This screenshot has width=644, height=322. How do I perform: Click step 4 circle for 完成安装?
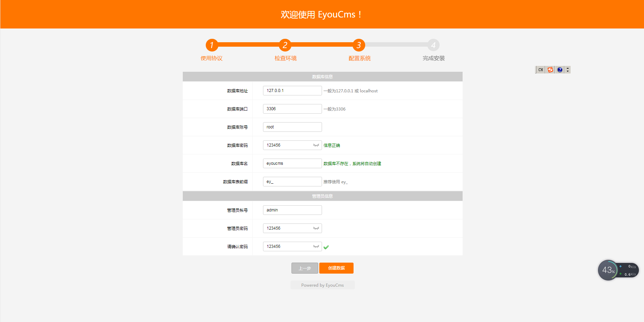433,45
